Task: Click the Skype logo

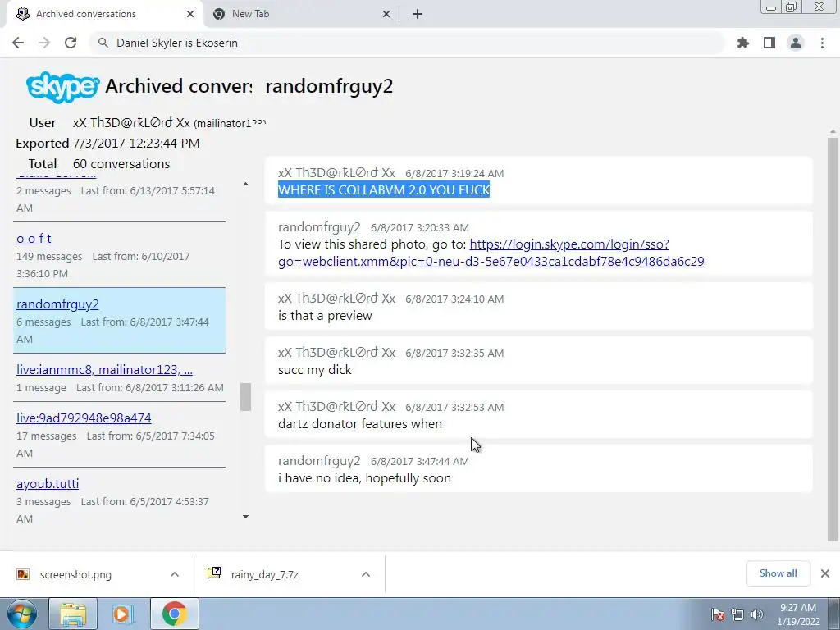Action: pyautogui.click(x=62, y=86)
